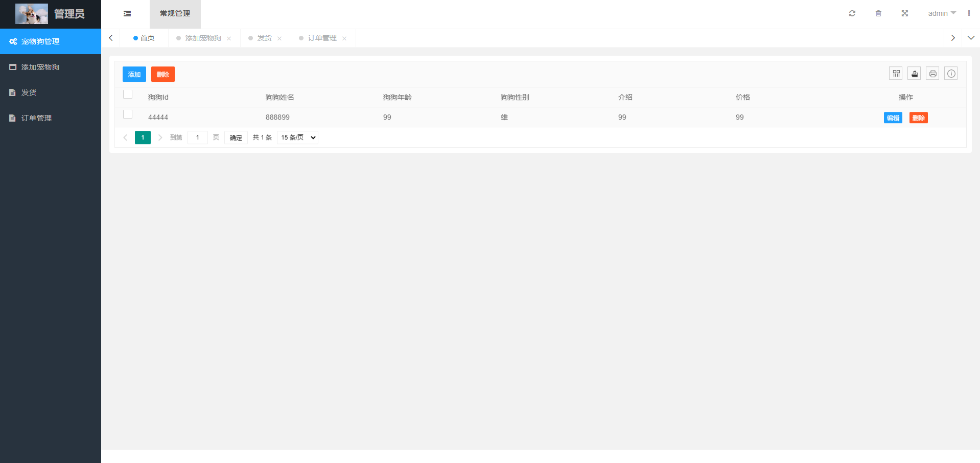Select the 常规管理 top menu item
The height and width of the screenshot is (463, 980).
(x=175, y=14)
